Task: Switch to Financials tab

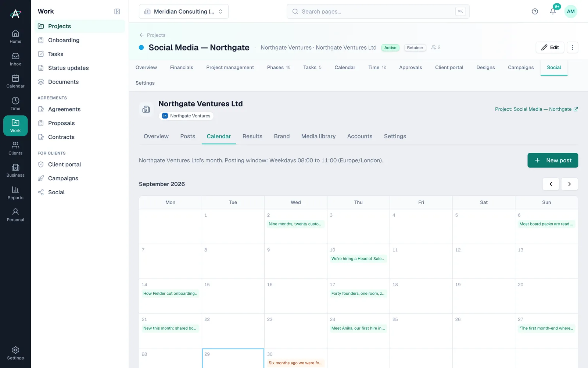Action: click(x=182, y=67)
